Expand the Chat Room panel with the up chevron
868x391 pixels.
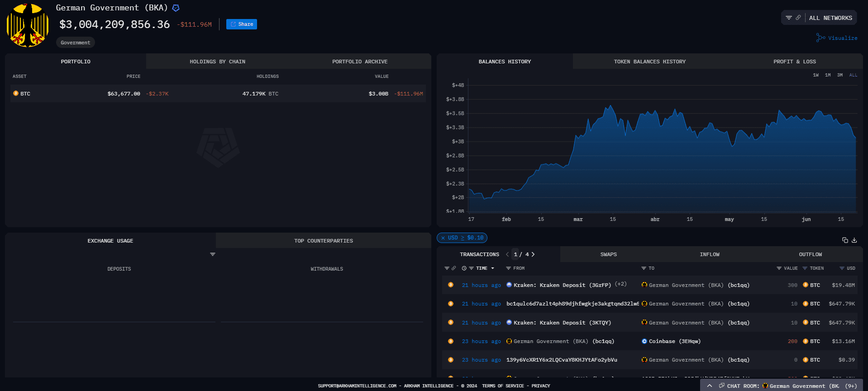[x=710, y=386]
